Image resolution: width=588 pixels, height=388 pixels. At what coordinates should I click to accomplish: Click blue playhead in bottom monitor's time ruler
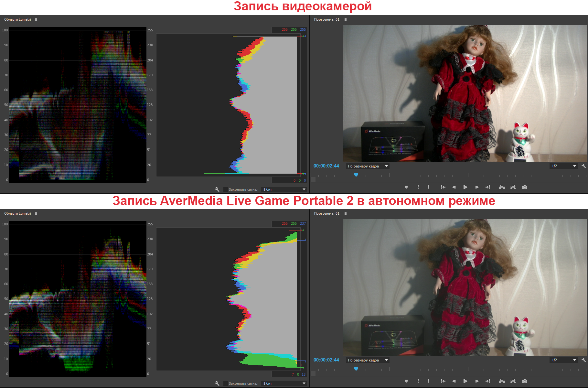(x=356, y=368)
